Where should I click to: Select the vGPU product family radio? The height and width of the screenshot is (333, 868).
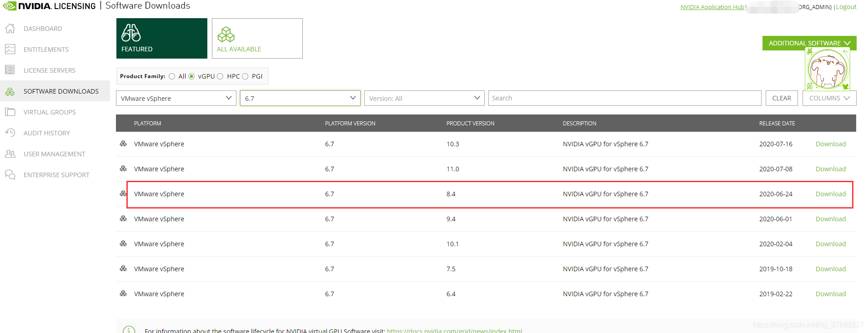tap(191, 76)
